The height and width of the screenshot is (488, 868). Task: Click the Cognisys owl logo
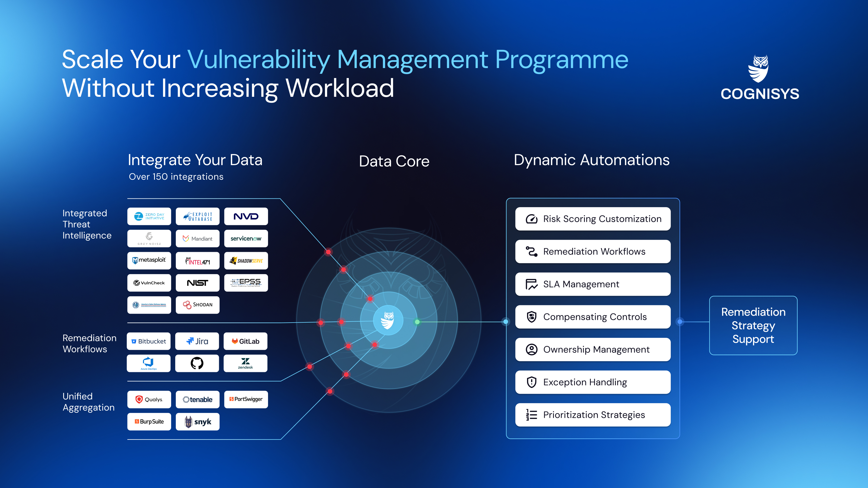point(758,69)
